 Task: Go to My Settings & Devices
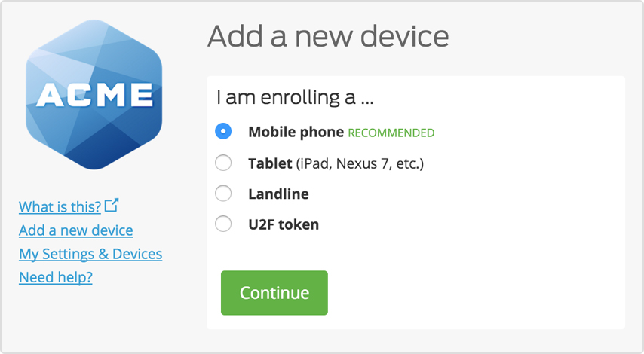tap(90, 254)
